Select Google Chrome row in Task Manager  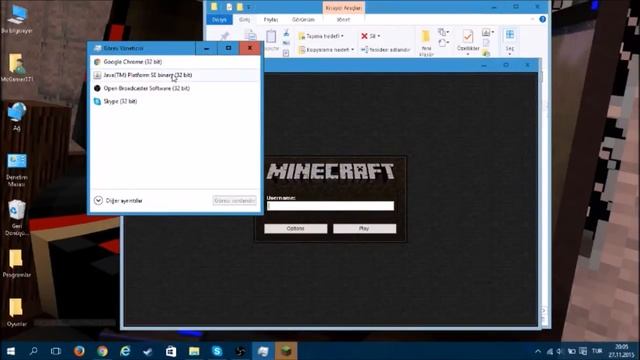(x=174, y=62)
